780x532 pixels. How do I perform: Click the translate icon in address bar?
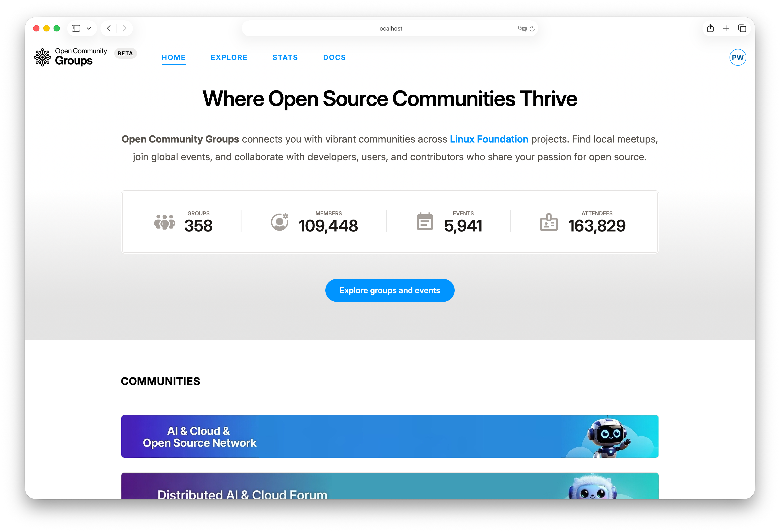point(522,29)
